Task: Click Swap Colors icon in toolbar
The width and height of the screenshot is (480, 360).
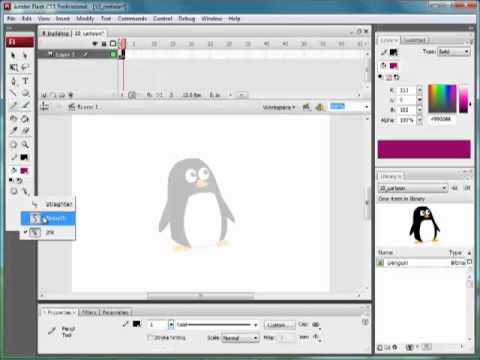Action: (x=20, y=181)
